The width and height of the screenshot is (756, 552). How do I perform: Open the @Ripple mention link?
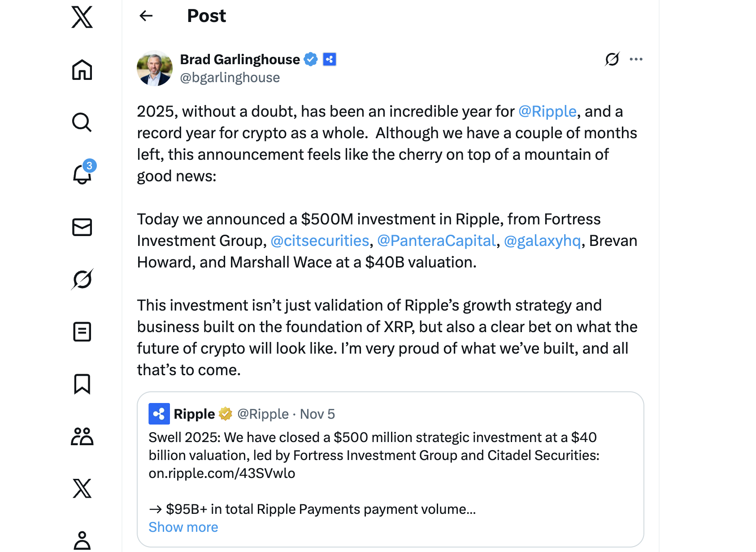coord(547,111)
